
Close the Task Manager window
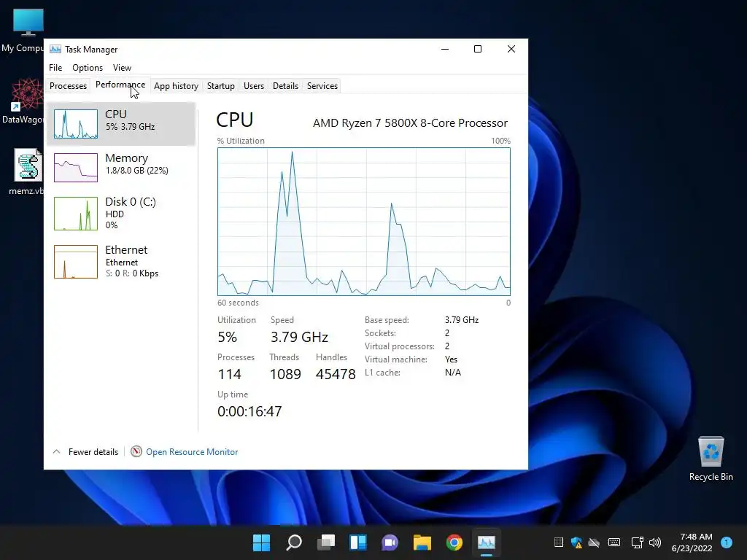[511, 49]
